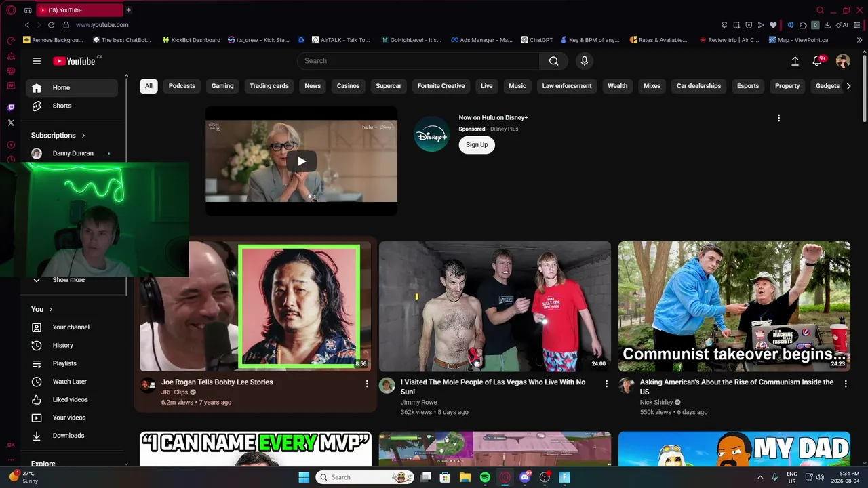The height and width of the screenshot is (488, 868).
Task: Open the browser downloads icon
Action: pos(827,25)
